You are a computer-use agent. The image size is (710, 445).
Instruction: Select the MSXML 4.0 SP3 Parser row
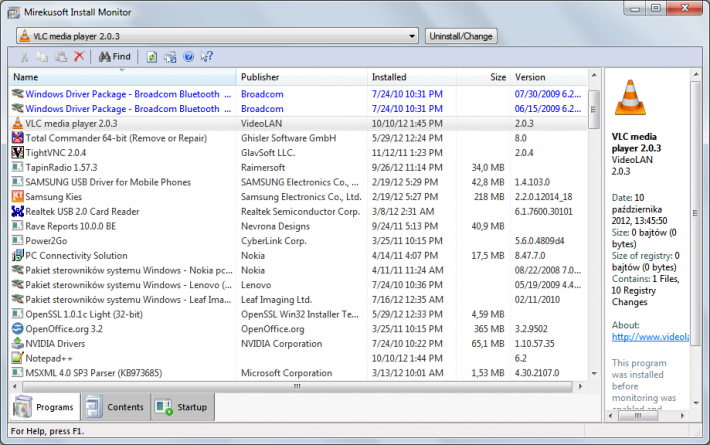coord(298,373)
